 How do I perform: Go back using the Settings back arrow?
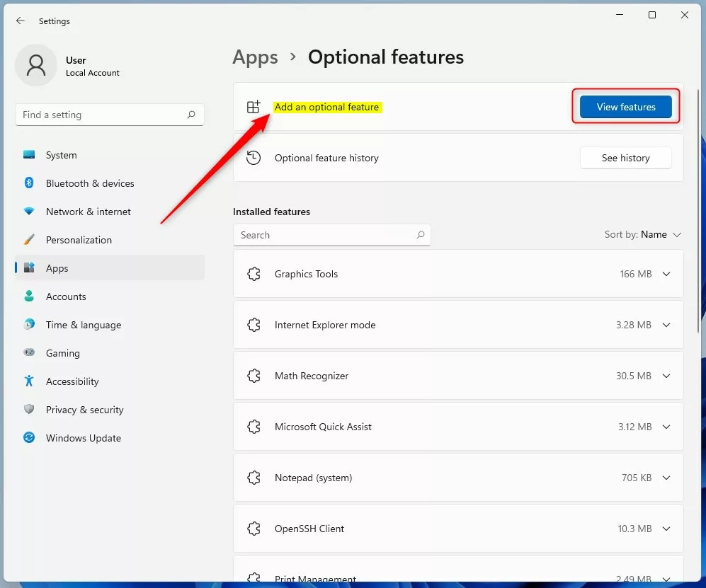pyautogui.click(x=21, y=21)
